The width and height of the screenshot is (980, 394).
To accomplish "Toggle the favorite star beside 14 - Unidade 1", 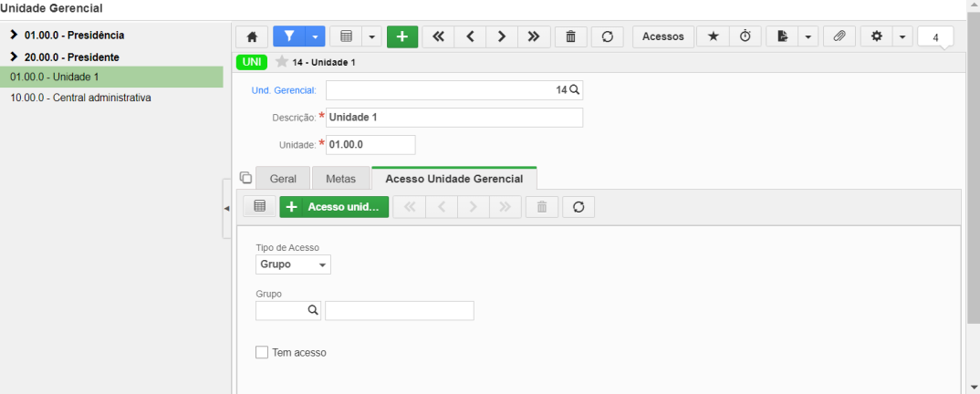I will (282, 62).
